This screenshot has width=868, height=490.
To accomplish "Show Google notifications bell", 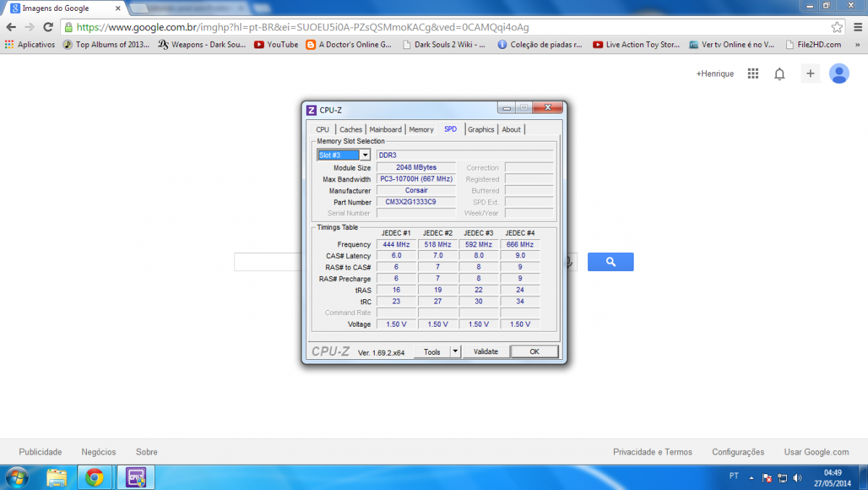I will [x=780, y=74].
